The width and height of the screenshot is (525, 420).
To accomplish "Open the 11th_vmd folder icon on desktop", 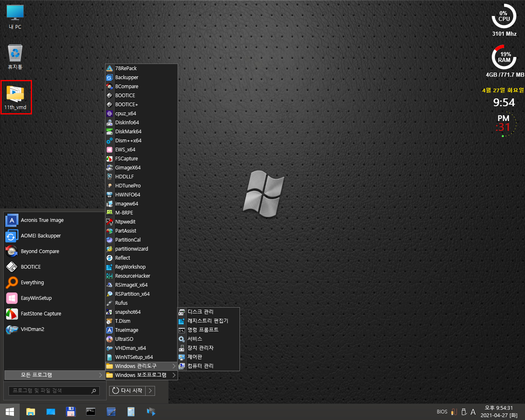I will 16,98.
